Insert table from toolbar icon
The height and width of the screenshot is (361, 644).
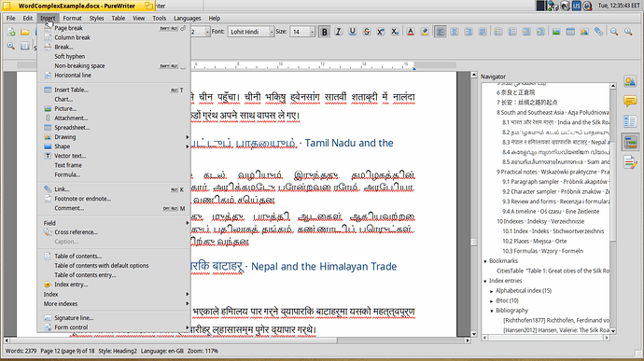pyautogui.click(x=570, y=32)
